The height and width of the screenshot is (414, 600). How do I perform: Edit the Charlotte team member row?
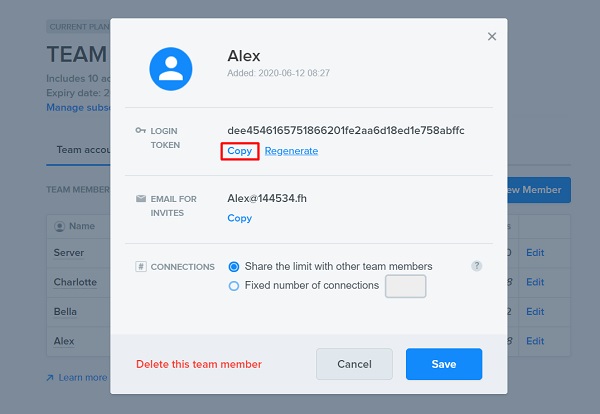535,282
